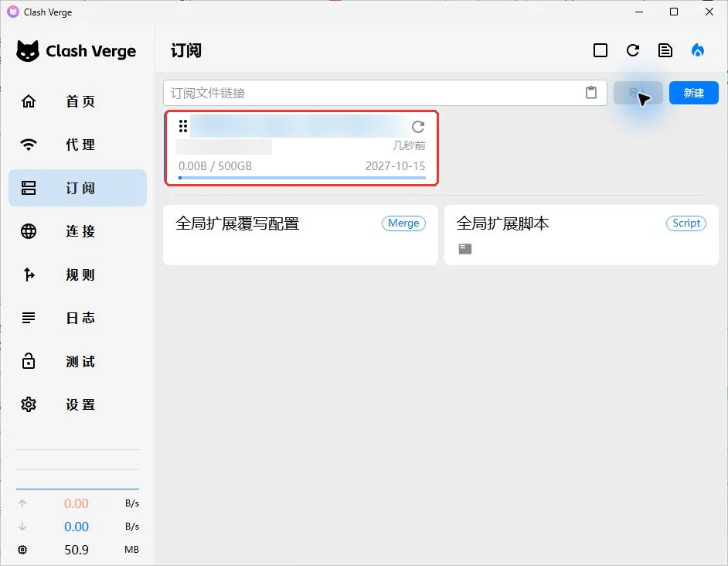Click the orange 0.00 upload speed value
Screen dimensions: 728x566
click(x=77, y=503)
